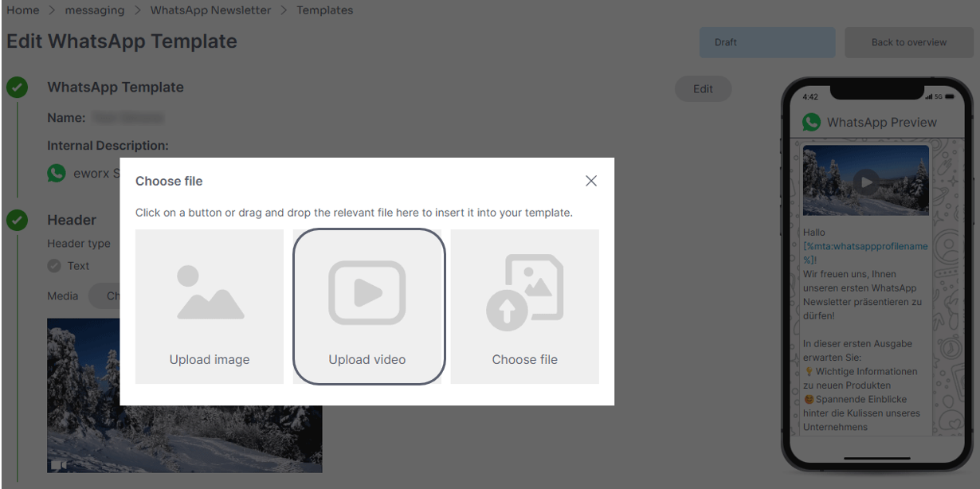
Task: Open the Choose file tile
Action: 525,307
